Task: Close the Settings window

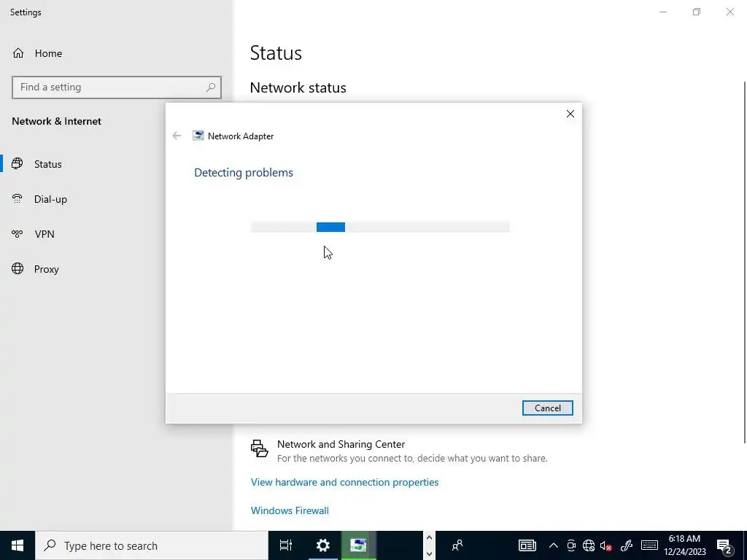Action: point(729,12)
